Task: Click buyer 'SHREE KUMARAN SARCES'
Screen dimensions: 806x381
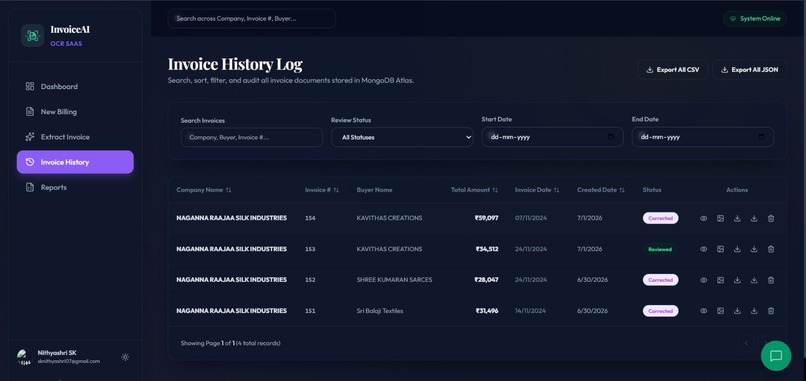Action: (x=394, y=280)
